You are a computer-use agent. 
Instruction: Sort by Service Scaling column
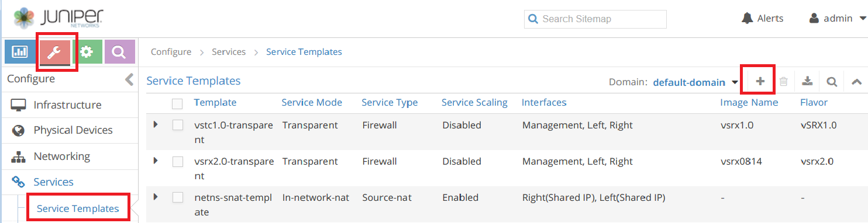pos(474,103)
